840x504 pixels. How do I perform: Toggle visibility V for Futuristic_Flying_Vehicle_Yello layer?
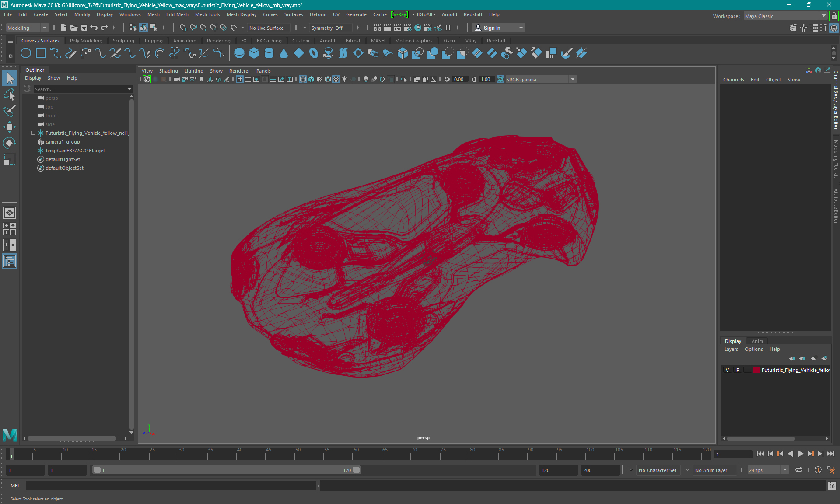coord(728,370)
